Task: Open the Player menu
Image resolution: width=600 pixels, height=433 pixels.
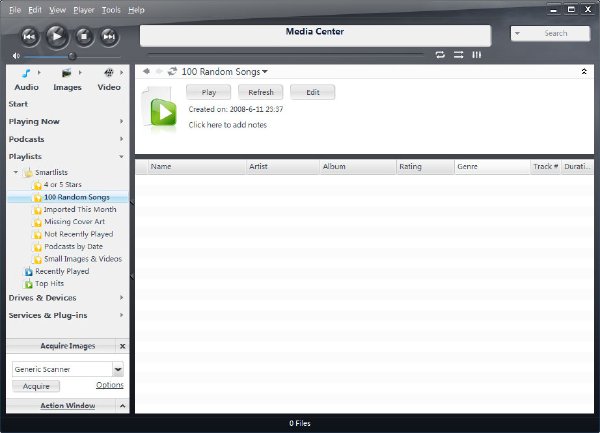Action: (x=84, y=10)
